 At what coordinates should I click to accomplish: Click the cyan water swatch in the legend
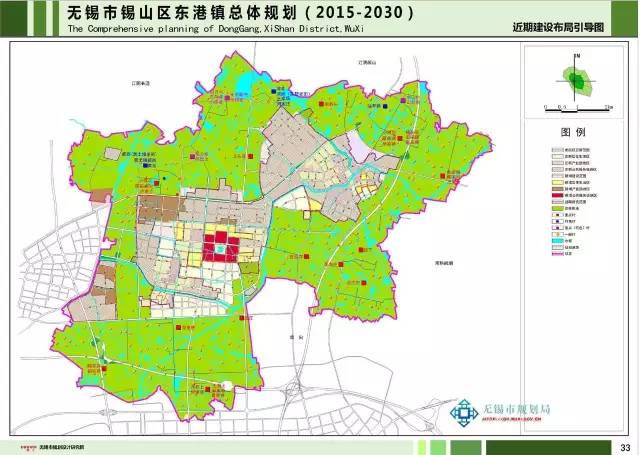pos(557,241)
